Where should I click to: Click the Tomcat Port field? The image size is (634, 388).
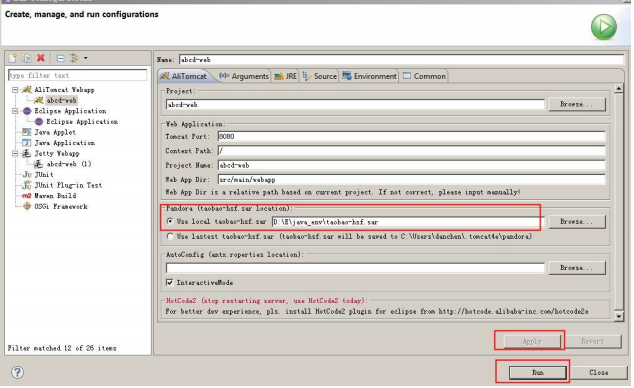411,137
